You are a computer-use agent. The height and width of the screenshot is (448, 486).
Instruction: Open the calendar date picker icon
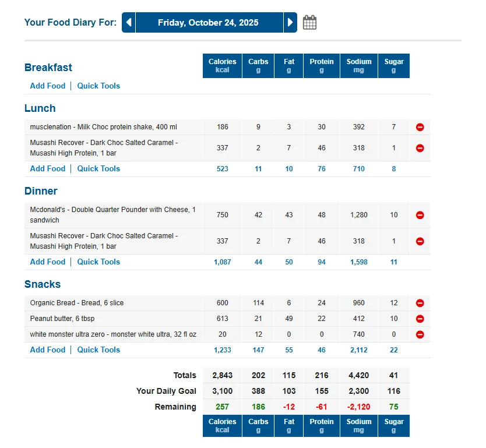(x=309, y=22)
